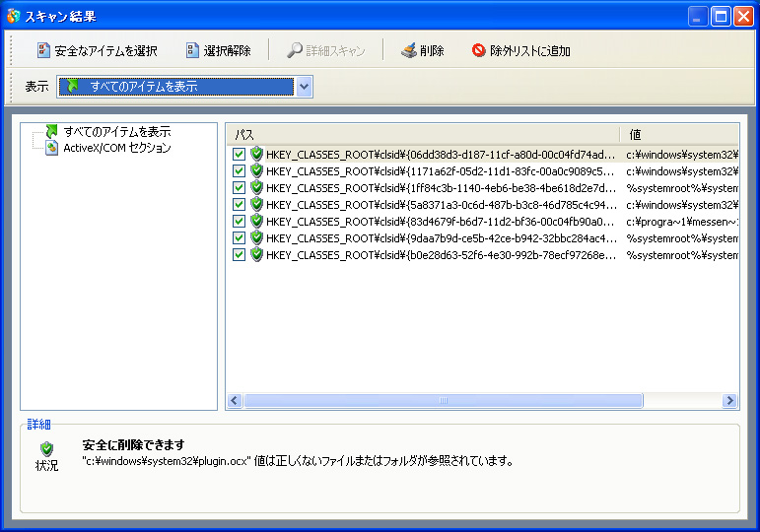Select row path {83d4679f-b6d7-11d2-bf36
Image resolution: width=760 pixels, height=532 pixels.
click(x=441, y=222)
